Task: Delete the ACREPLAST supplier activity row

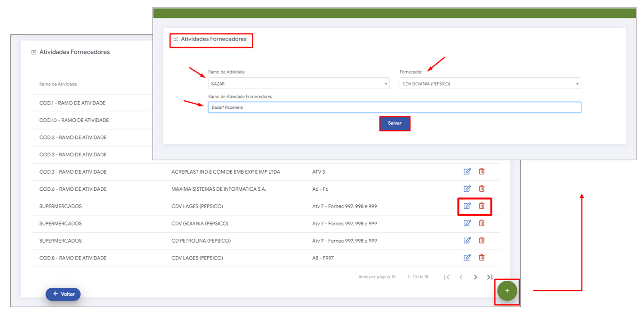Action: tap(482, 171)
